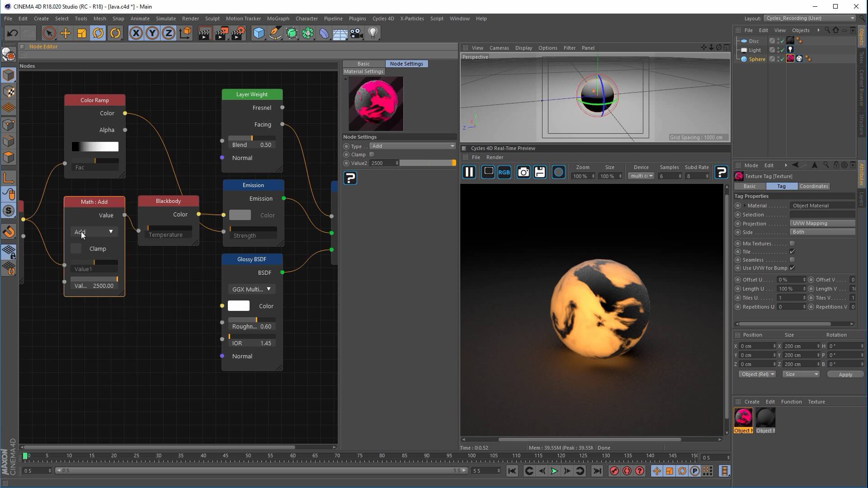Switch to the Coordinates tab

click(x=813, y=186)
